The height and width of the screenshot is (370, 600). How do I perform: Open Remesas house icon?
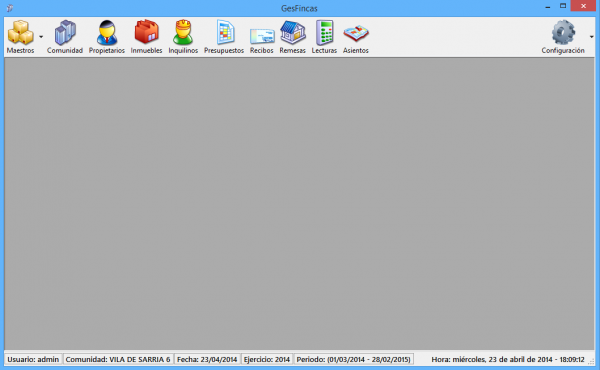[x=293, y=33]
